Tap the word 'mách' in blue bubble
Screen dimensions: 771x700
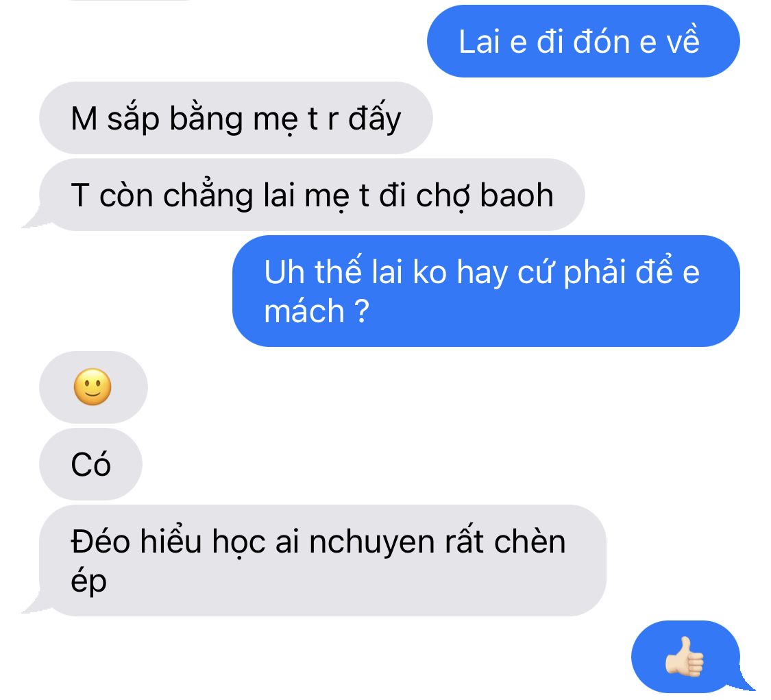click(304, 311)
